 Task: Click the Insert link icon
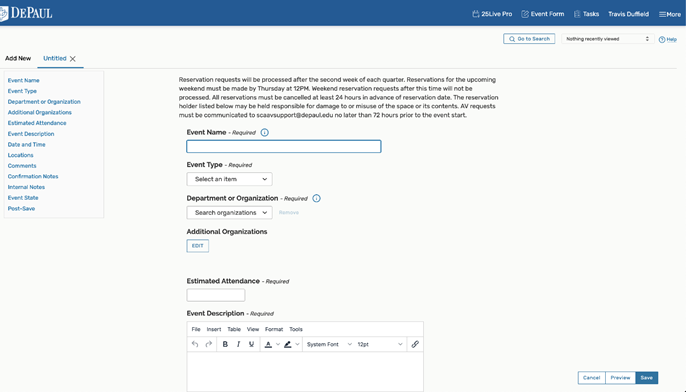tap(415, 344)
